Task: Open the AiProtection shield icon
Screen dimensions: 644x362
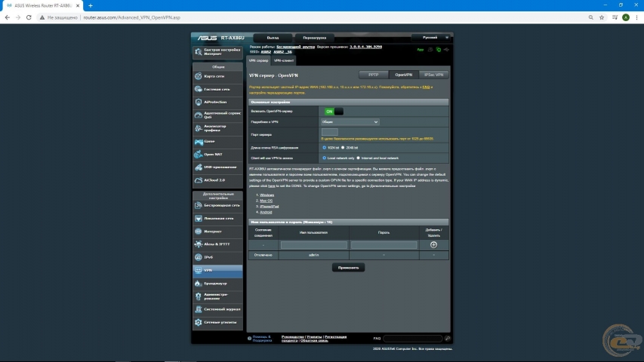Action: (199, 102)
